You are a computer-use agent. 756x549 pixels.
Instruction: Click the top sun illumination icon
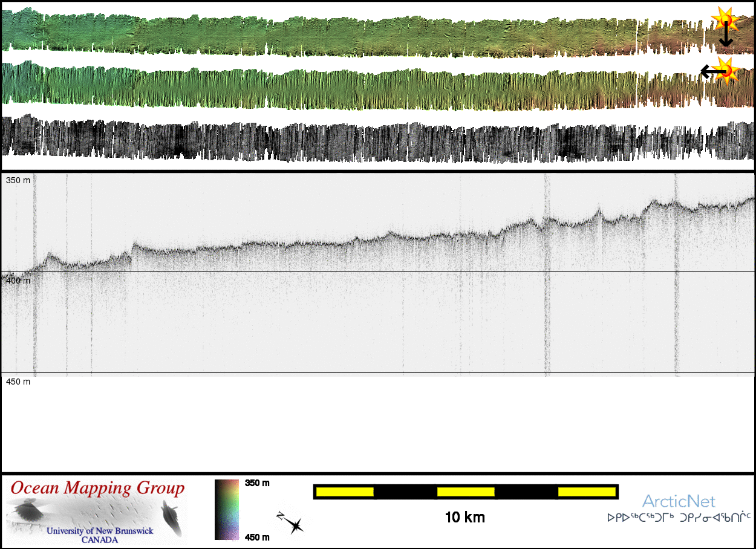(723, 18)
